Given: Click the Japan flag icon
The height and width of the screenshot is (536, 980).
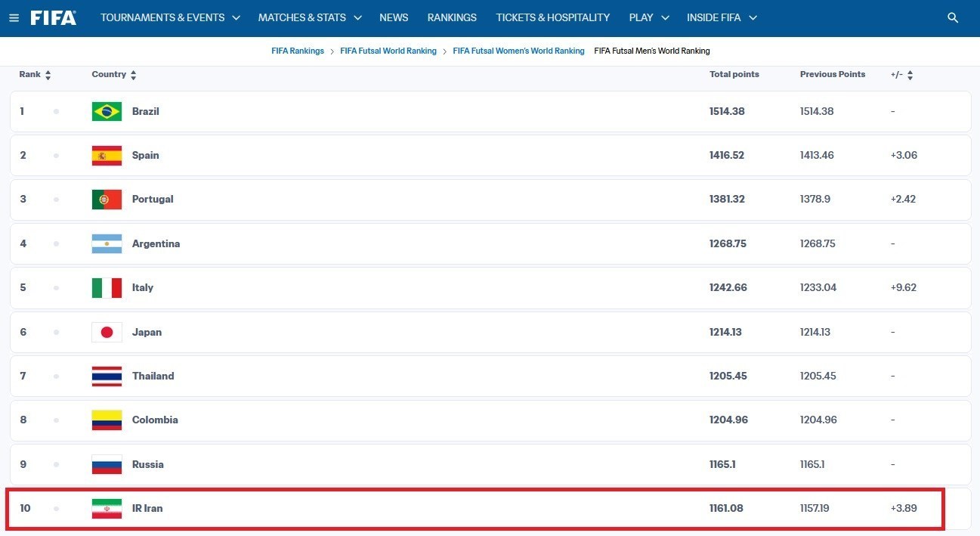Looking at the screenshot, I should pos(107,332).
